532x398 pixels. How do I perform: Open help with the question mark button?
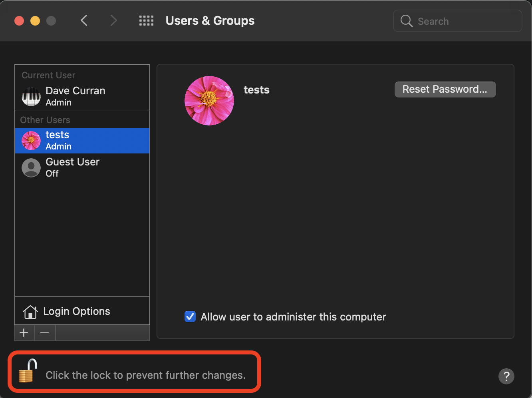tap(506, 376)
